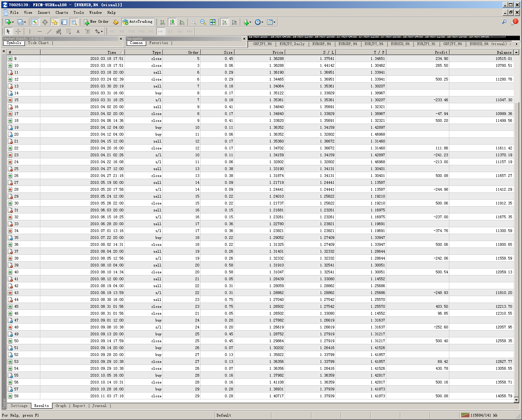Sort results by the Time column

82,52
